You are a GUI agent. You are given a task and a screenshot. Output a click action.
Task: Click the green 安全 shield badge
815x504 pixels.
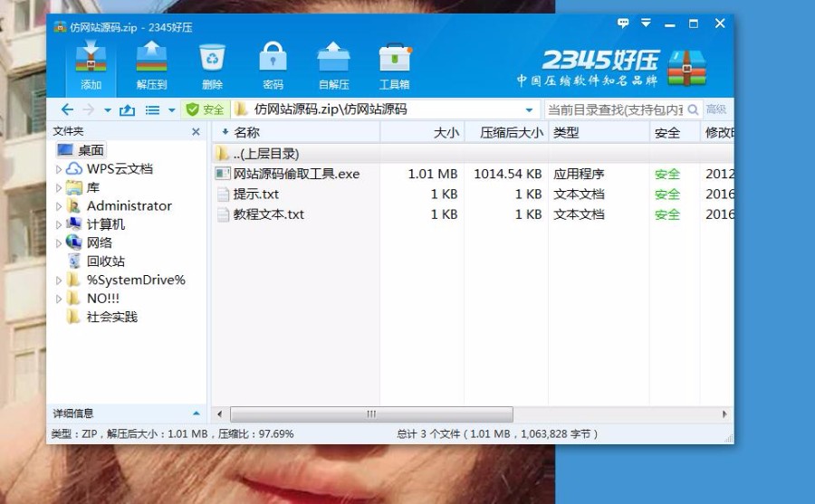pos(206,109)
